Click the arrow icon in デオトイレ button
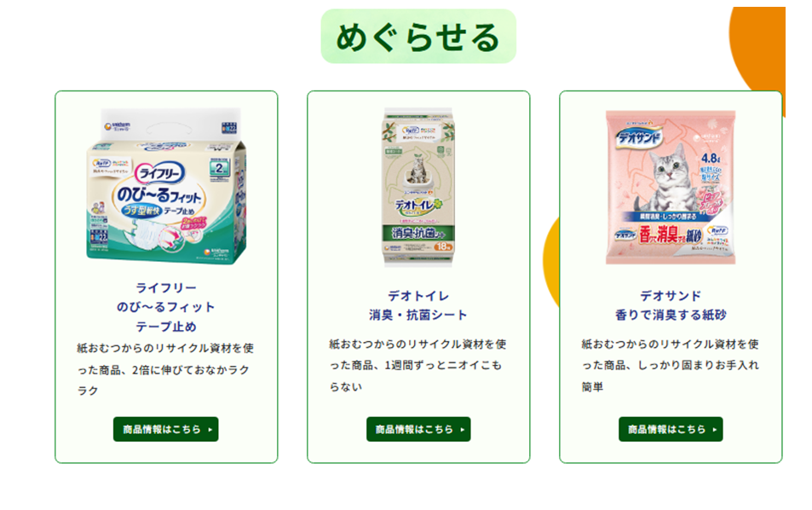 point(463,430)
